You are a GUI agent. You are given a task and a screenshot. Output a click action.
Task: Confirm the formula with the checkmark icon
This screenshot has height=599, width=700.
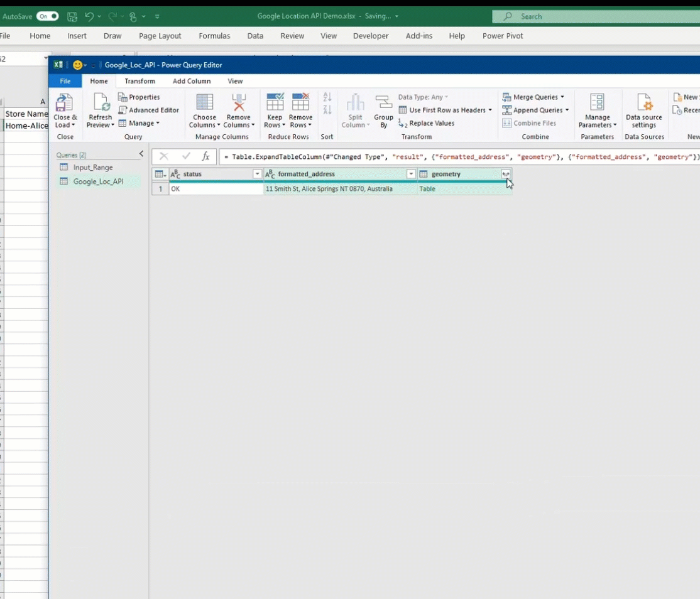186,156
